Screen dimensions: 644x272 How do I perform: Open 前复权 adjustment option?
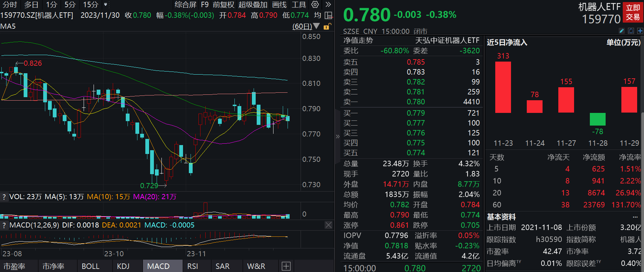tap(223, 5)
